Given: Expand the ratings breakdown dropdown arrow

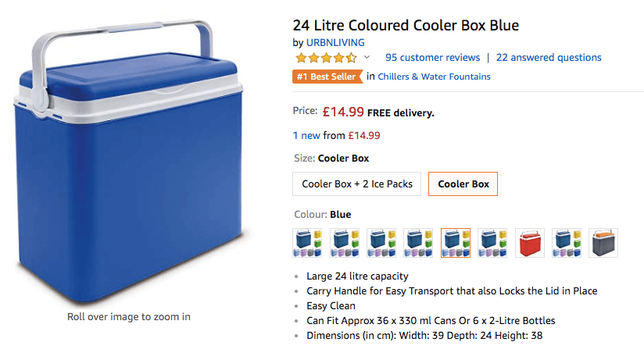Looking at the screenshot, I should [367, 58].
